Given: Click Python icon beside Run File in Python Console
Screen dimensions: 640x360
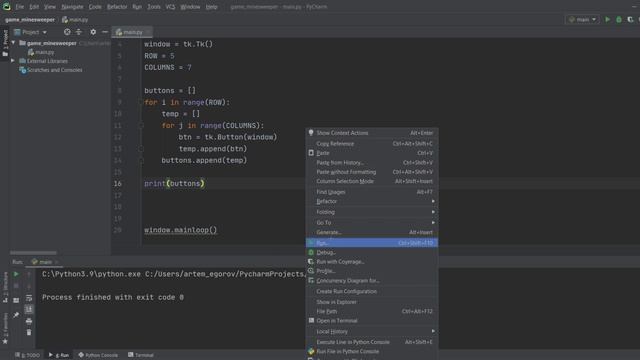Looking at the screenshot, I should click(x=311, y=351).
